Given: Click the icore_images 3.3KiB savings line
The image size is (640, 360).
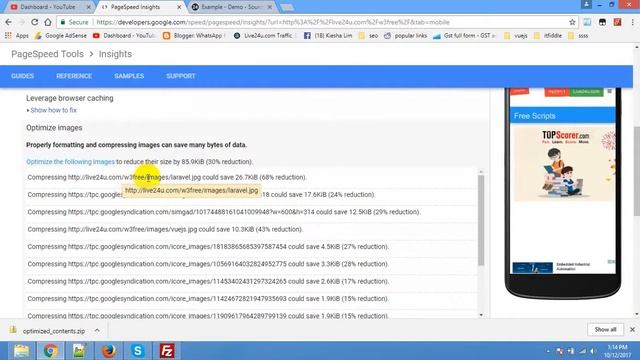Looking at the screenshot, I should point(208,264).
